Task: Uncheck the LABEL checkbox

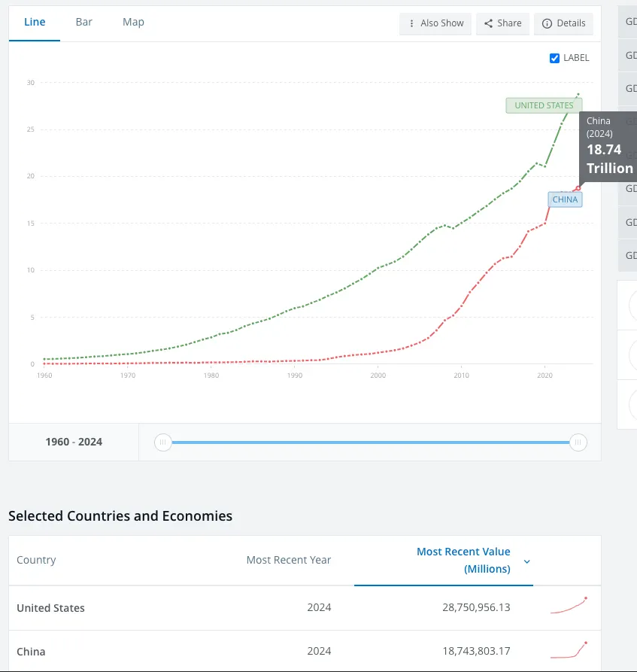Action: (x=555, y=58)
